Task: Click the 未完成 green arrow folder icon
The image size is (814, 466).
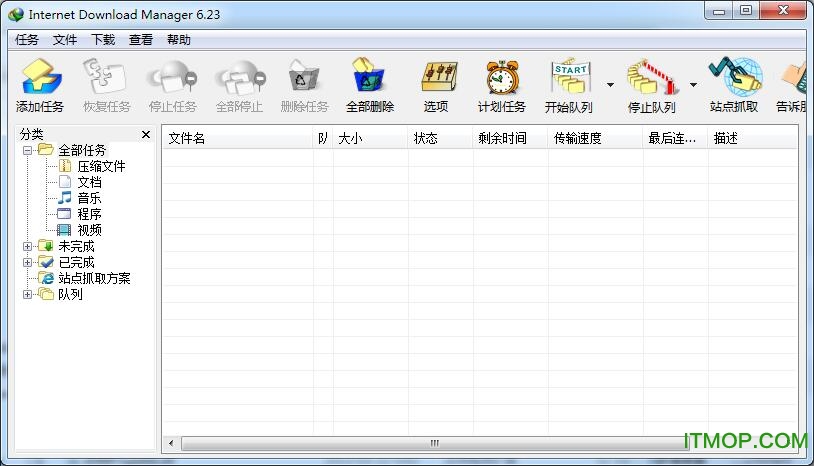Action: 46,246
